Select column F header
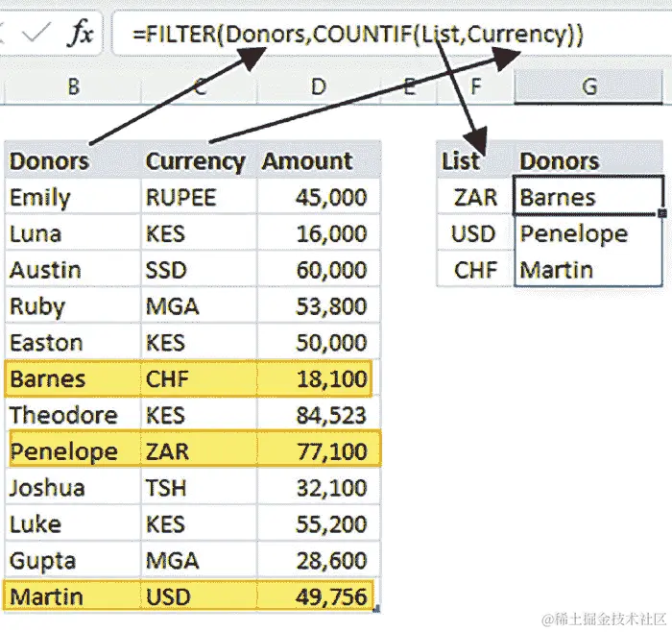 tap(475, 86)
